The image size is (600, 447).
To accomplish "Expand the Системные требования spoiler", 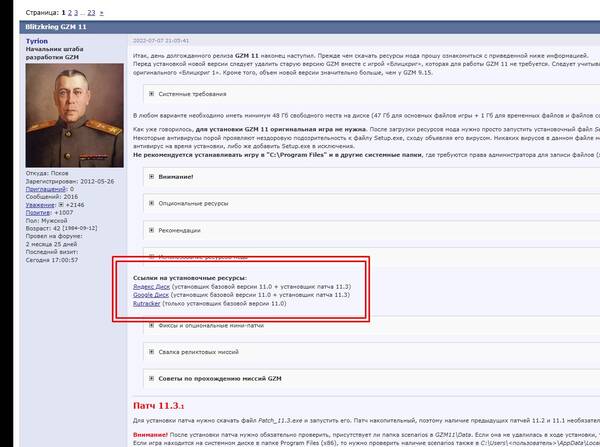I will 152,94.
